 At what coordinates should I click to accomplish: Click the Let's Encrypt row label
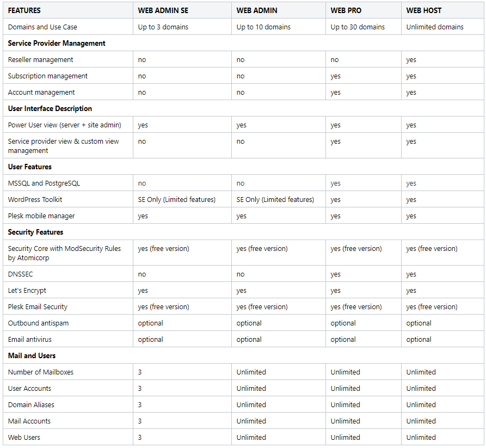point(27,290)
